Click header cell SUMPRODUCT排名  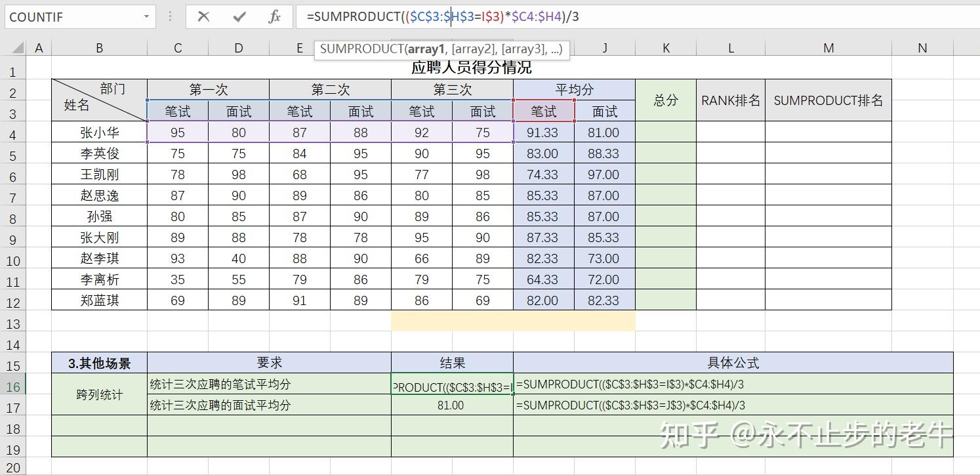[x=828, y=100]
